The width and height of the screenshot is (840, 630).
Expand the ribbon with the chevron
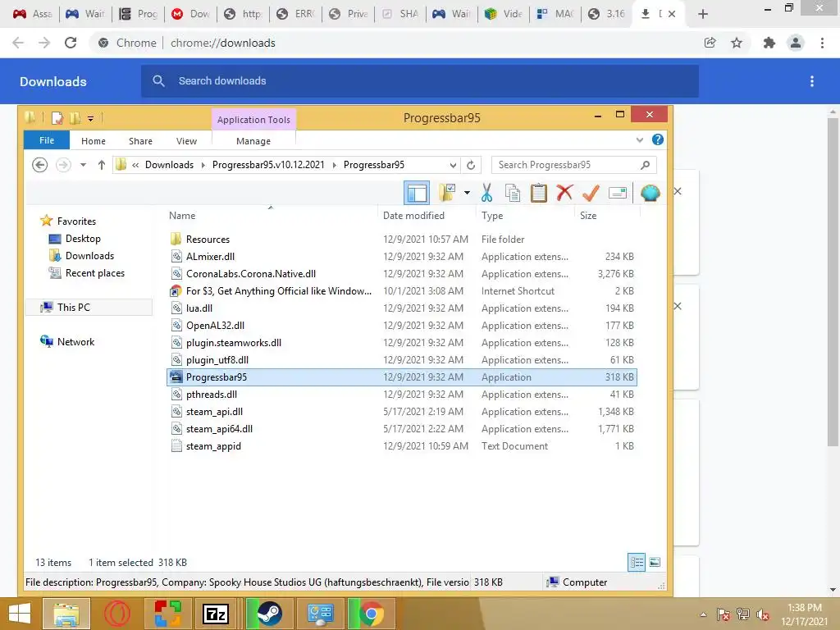(x=639, y=139)
